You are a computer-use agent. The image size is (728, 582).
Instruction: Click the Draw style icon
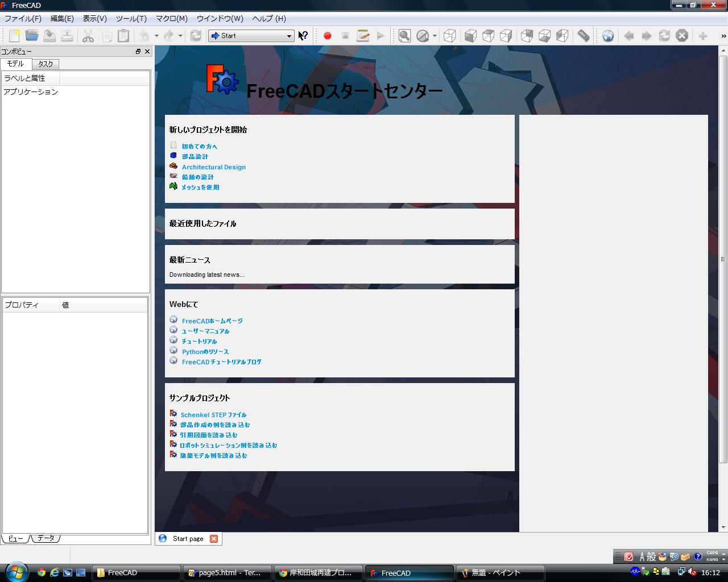[x=423, y=36]
